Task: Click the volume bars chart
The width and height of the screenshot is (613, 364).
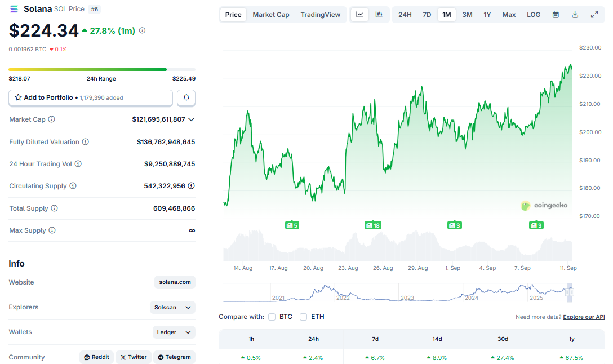Action: click(398, 246)
